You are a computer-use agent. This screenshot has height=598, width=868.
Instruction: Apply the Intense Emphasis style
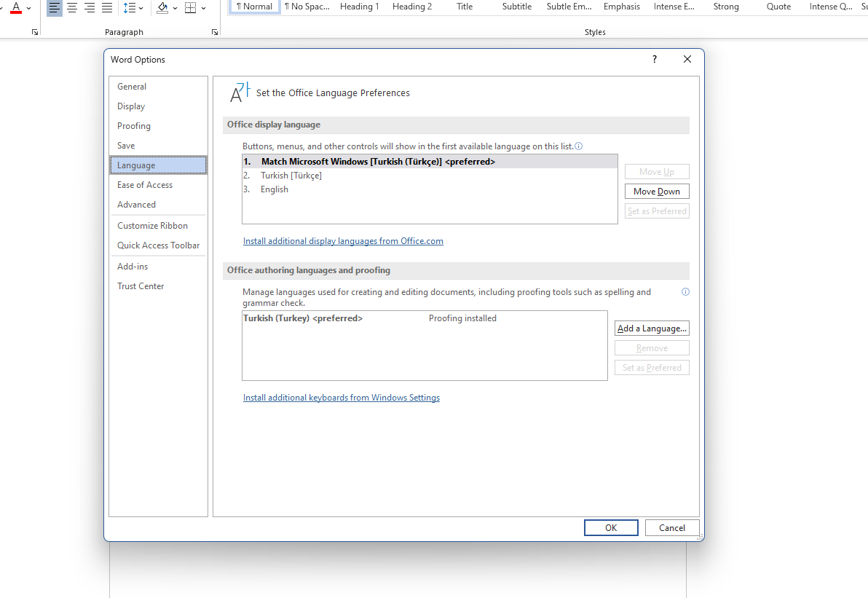click(674, 7)
